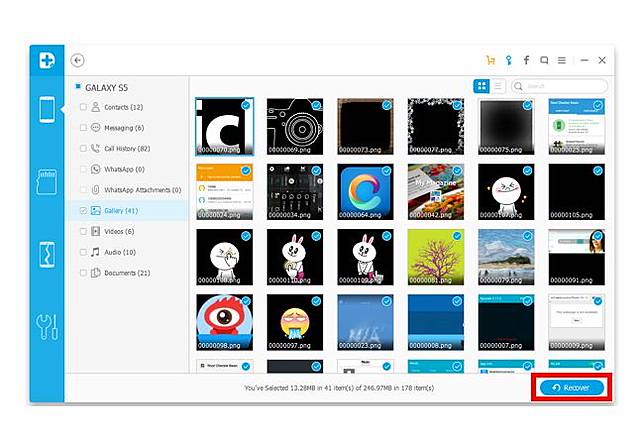644x446 pixels.
Task: Toggle the GALAXY S5 device checkbox
Action: pos(78,87)
